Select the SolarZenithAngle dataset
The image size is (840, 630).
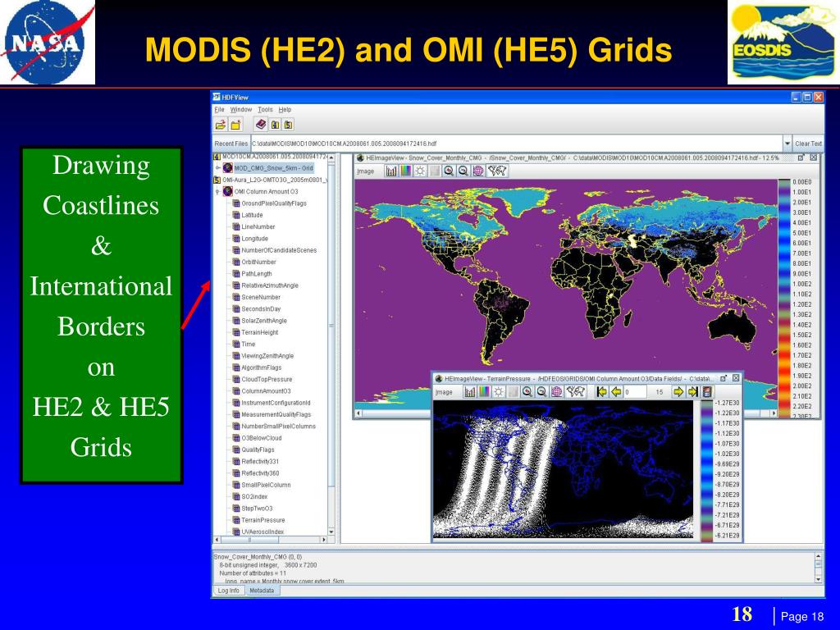pyautogui.click(x=263, y=321)
